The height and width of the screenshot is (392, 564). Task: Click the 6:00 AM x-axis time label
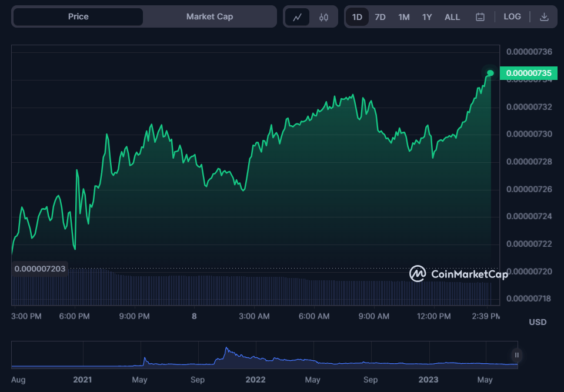314,316
